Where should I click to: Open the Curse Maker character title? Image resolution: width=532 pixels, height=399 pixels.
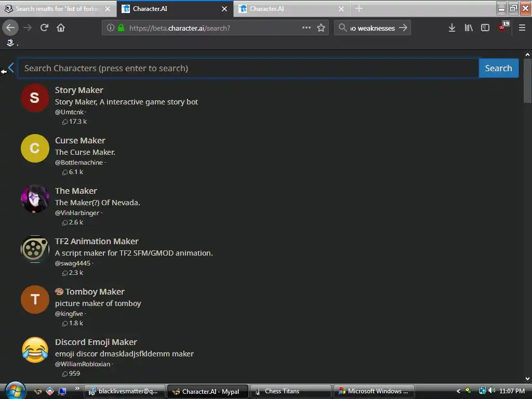pos(80,140)
